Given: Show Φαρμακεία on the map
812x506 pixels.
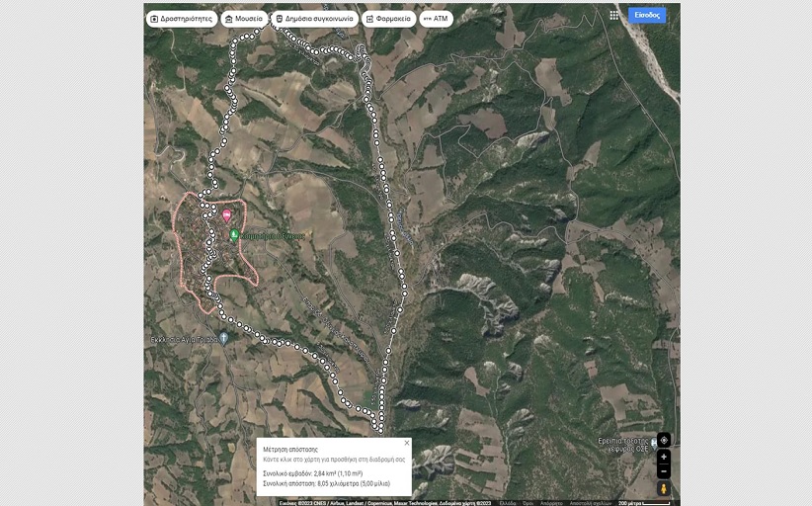Looking at the screenshot, I should 388,19.
